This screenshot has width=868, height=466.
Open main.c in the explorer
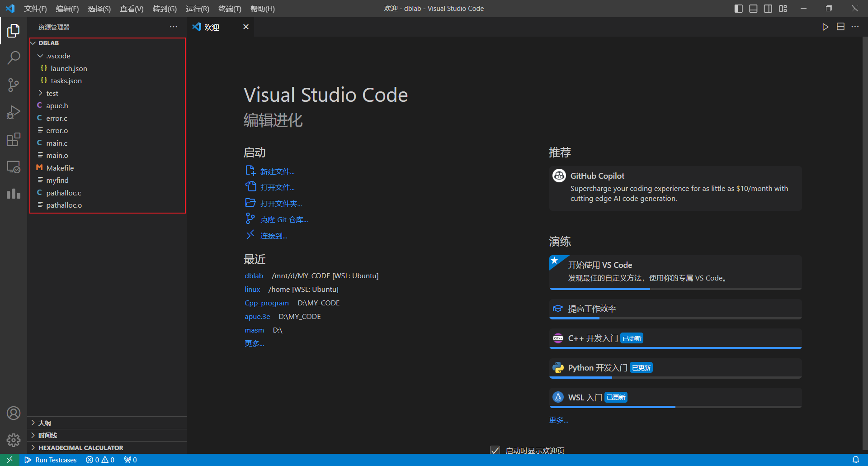[57, 143]
